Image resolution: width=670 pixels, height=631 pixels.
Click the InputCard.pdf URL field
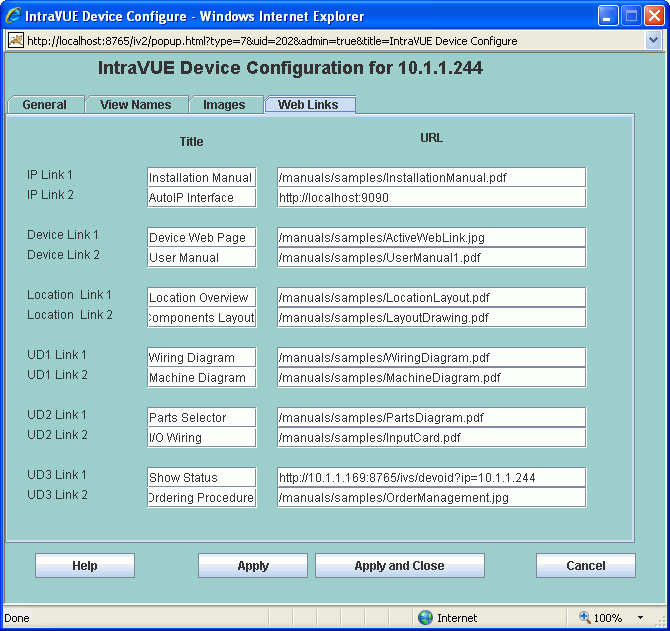pos(432,437)
